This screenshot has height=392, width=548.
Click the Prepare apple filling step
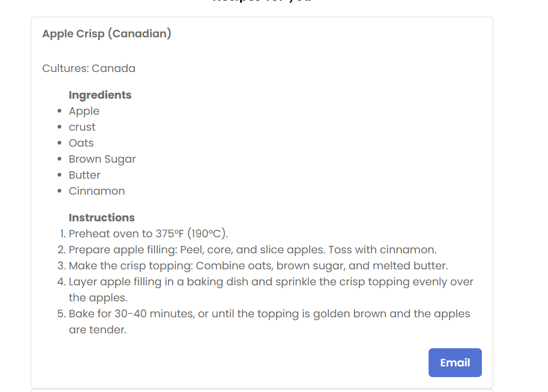point(253,250)
